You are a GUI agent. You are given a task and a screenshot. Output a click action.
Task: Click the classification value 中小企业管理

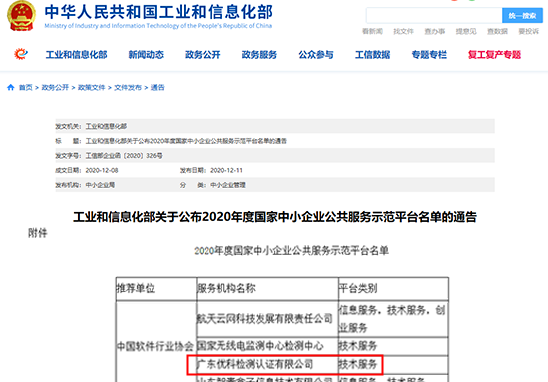(x=228, y=185)
